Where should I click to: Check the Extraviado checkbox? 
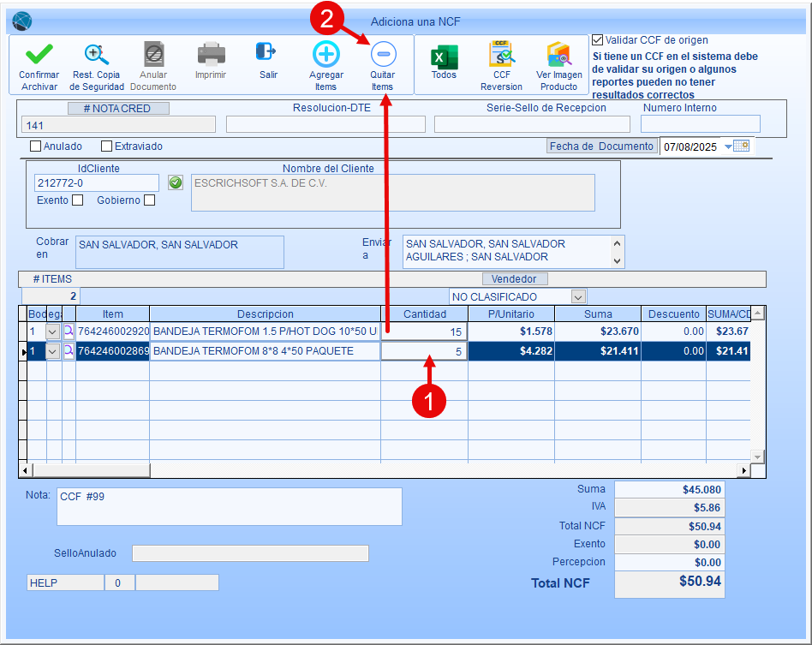click(x=107, y=146)
